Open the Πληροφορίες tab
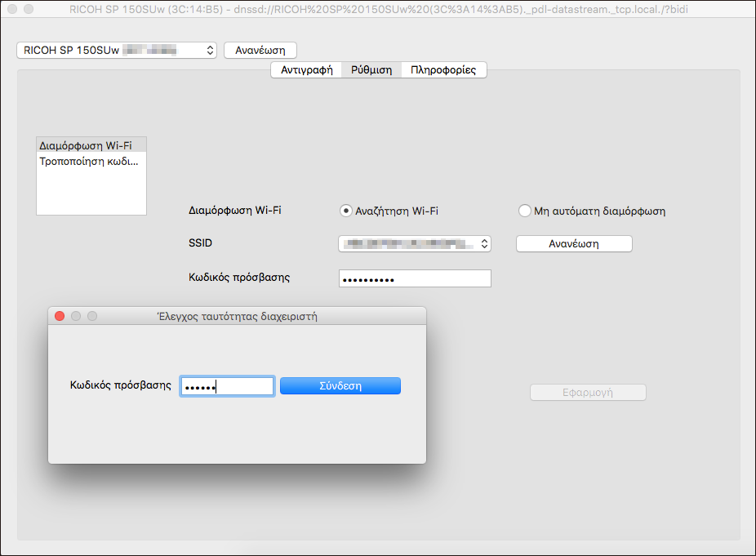The image size is (756, 556). (443, 70)
